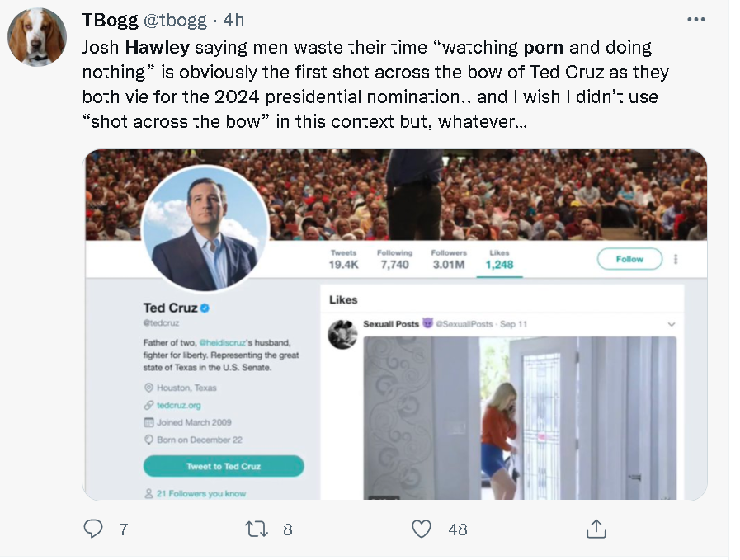Open TBogg display name profile
The width and height of the screenshot is (740, 560).
point(110,20)
